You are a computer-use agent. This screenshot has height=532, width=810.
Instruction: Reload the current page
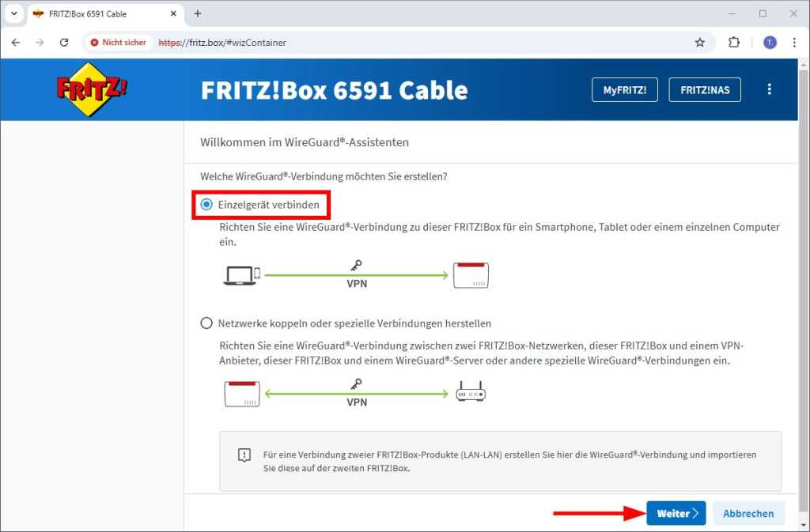pyautogui.click(x=65, y=43)
